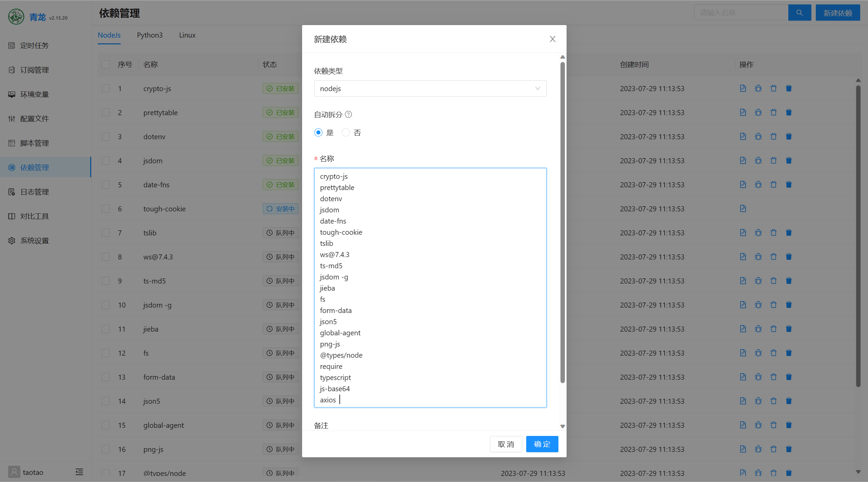
Task: Click delete trash icon for dotenv row
Action: pyautogui.click(x=773, y=137)
